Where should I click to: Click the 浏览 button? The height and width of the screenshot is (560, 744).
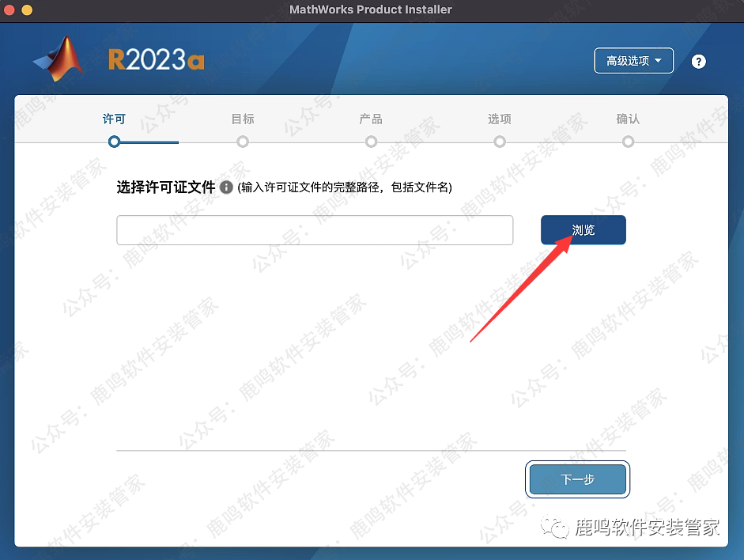point(583,230)
